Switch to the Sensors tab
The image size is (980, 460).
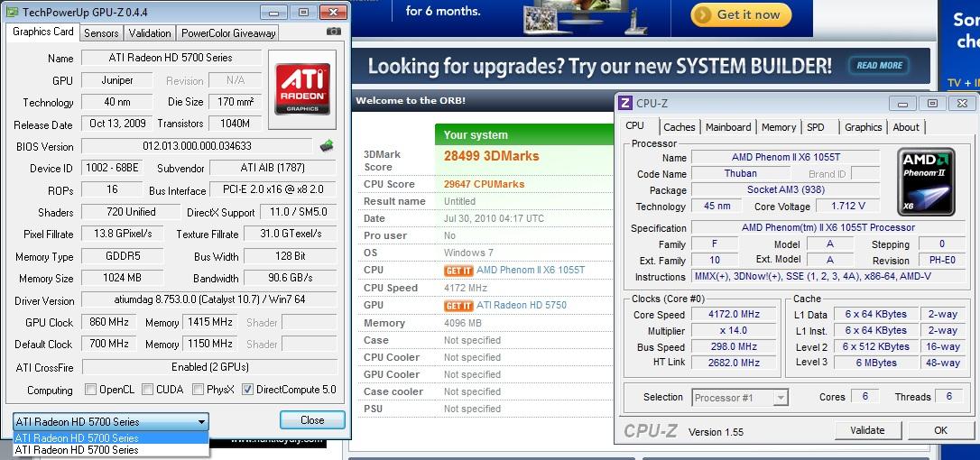pos(101,33)
